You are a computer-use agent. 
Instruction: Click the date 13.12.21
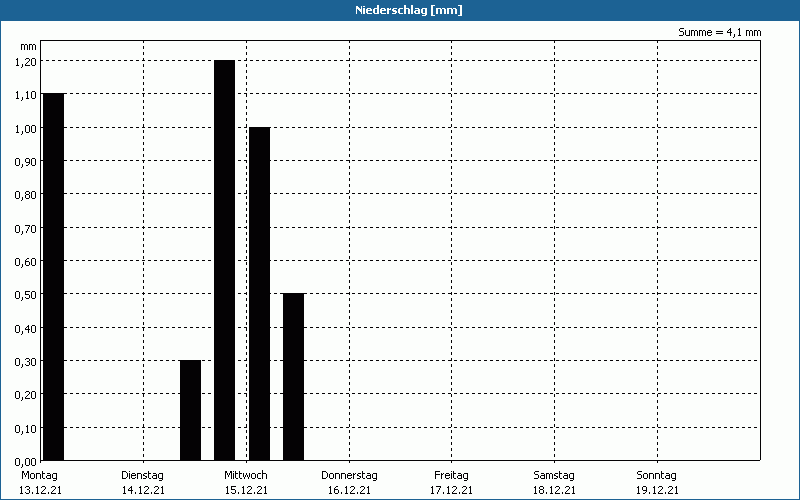(40, 490)
